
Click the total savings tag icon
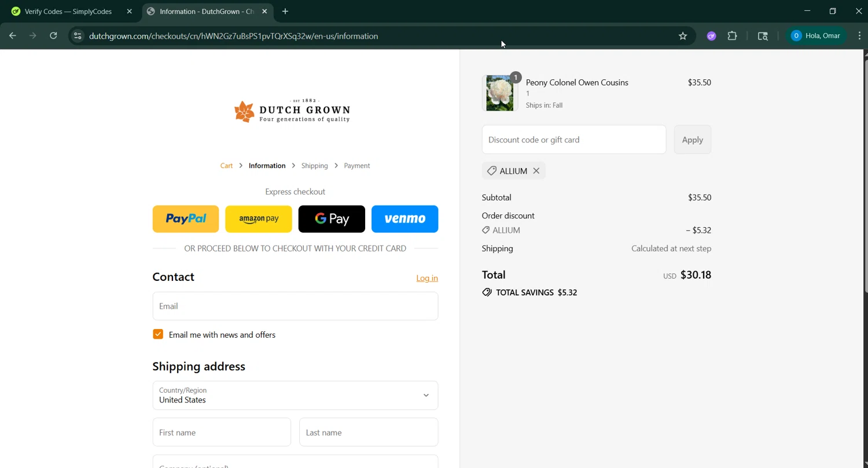(487, 292)
